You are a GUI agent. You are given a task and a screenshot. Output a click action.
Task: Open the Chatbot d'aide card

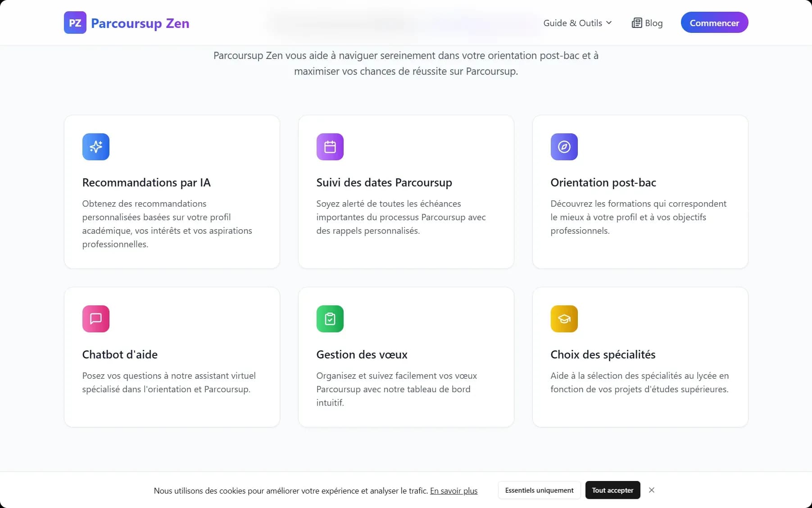(172, 357)
